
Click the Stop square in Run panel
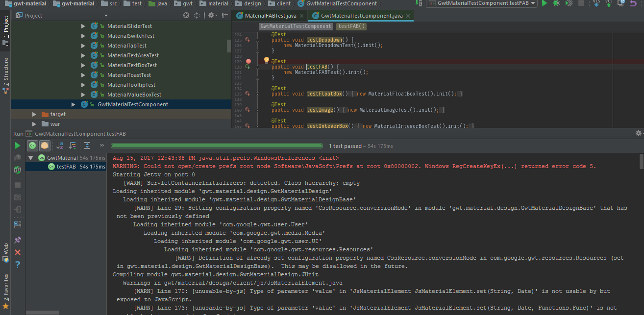18,185
